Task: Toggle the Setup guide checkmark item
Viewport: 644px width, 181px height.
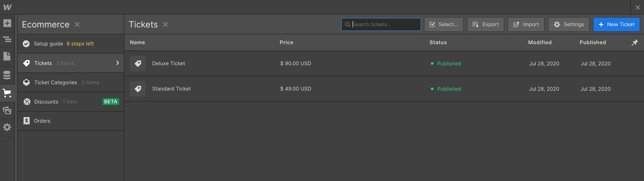Action: tap(26, 44)
